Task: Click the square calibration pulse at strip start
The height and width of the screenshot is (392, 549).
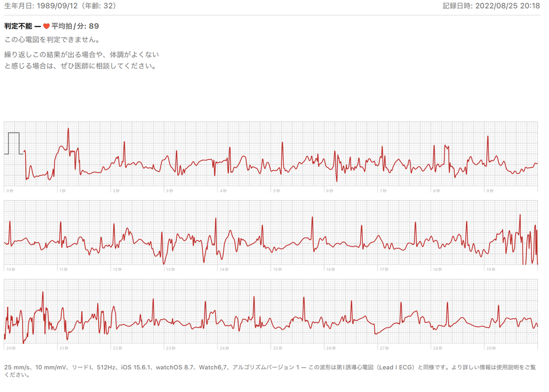Action: pos(14,144)
